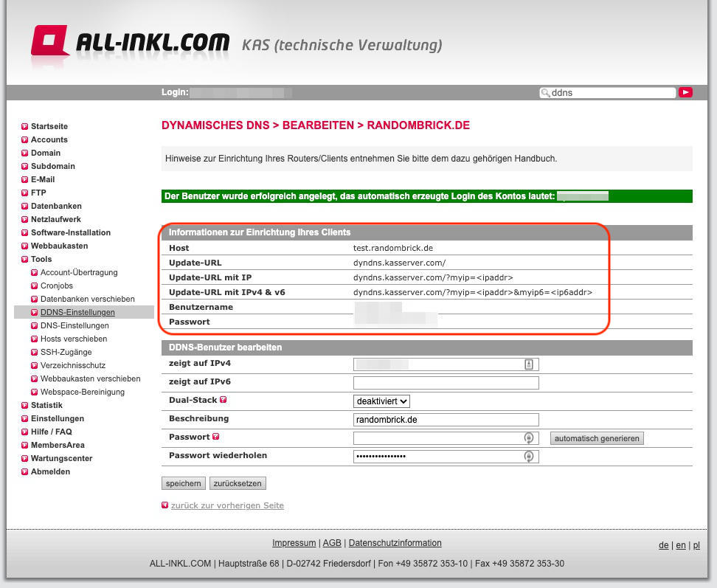Image resolution: width=717 pixels, height=588 pixels.
Task: Select the Tools menu entry
Action: click(x=41, y=259)
